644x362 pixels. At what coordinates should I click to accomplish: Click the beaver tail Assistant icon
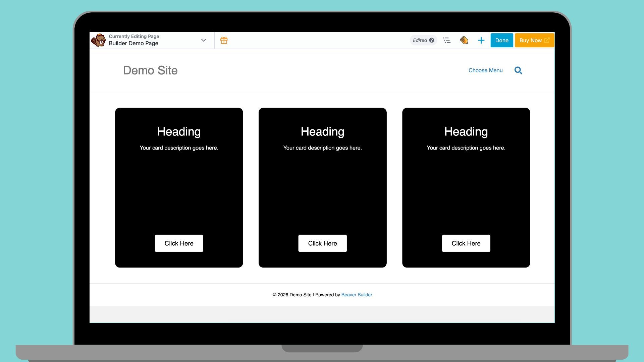pyautogui.click(x=464, y=41)
